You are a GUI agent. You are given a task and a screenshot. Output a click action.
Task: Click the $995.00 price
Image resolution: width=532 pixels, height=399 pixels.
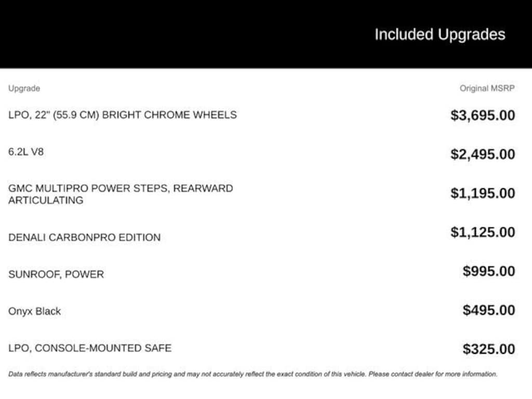[489, 271]
